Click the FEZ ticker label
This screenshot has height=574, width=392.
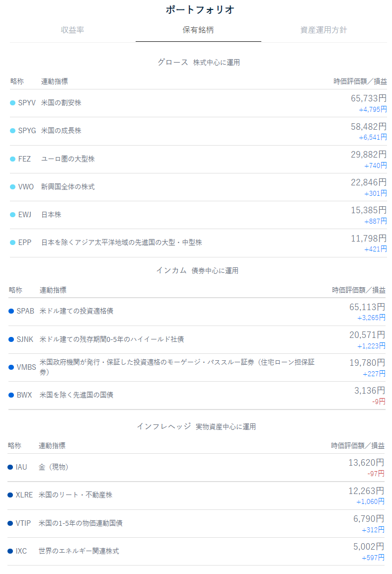[24, 159]
